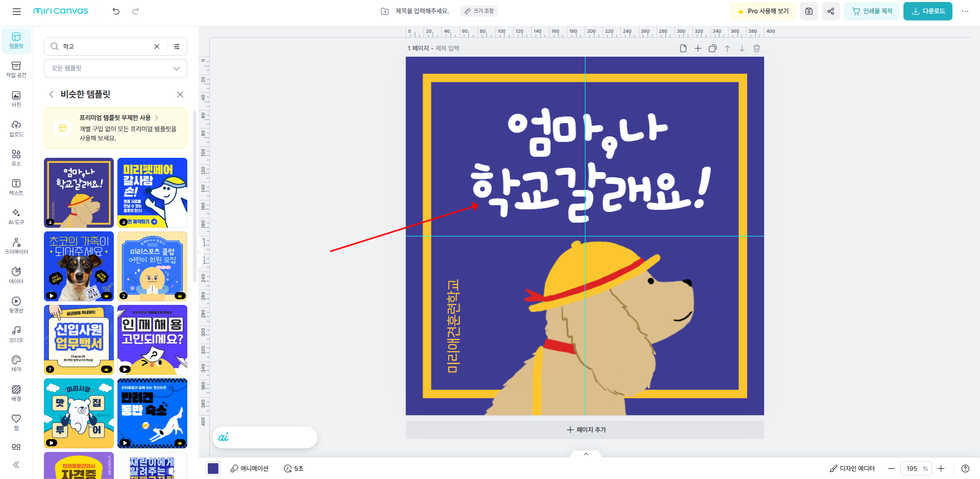Click the share icon in top bar
Image resolution: width=980 pixels, height=479 pixels.
coord(831,11)
